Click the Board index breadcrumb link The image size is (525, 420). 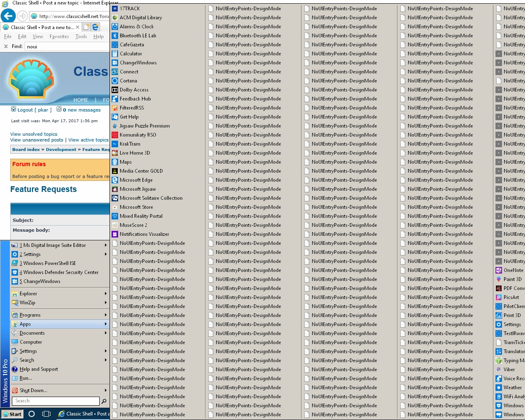[26, 150]
